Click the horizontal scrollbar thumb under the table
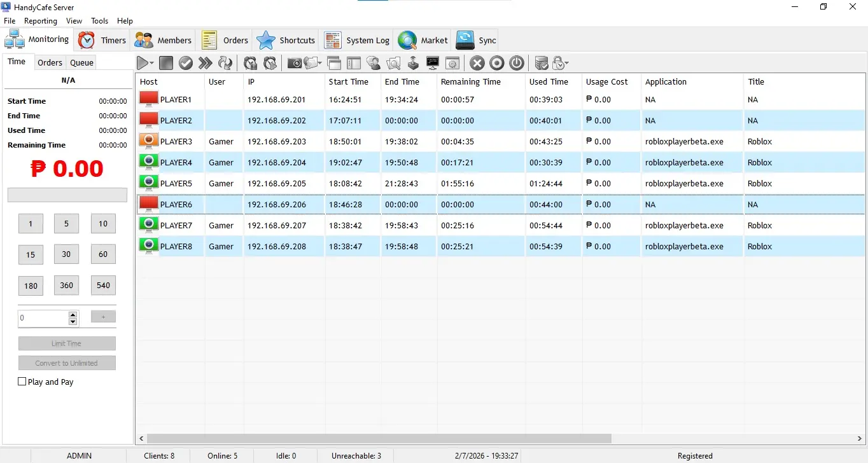The width and height of the screenshot is (868, 463). click(x=379, y=438)
